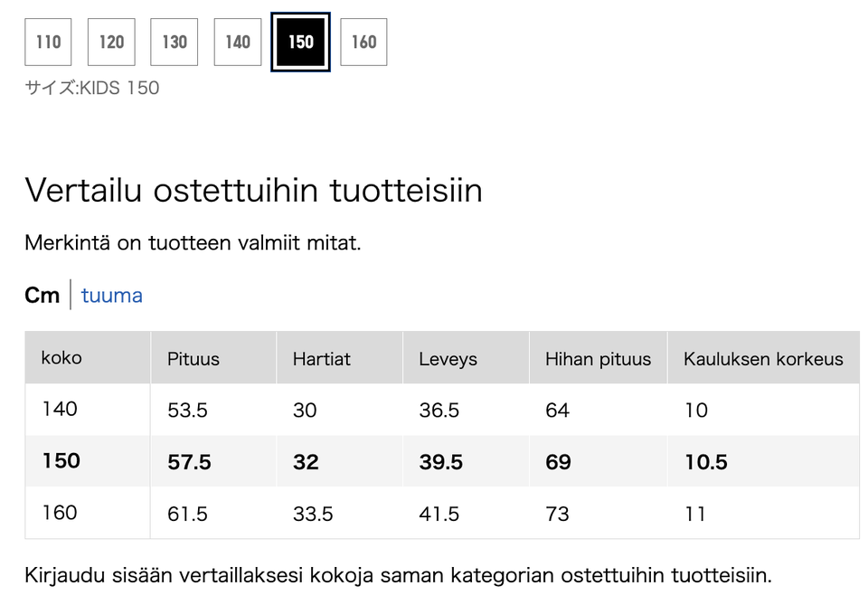Click the Leveys column header
Viewport: 868px width, 605px height.
pos(448,359)
